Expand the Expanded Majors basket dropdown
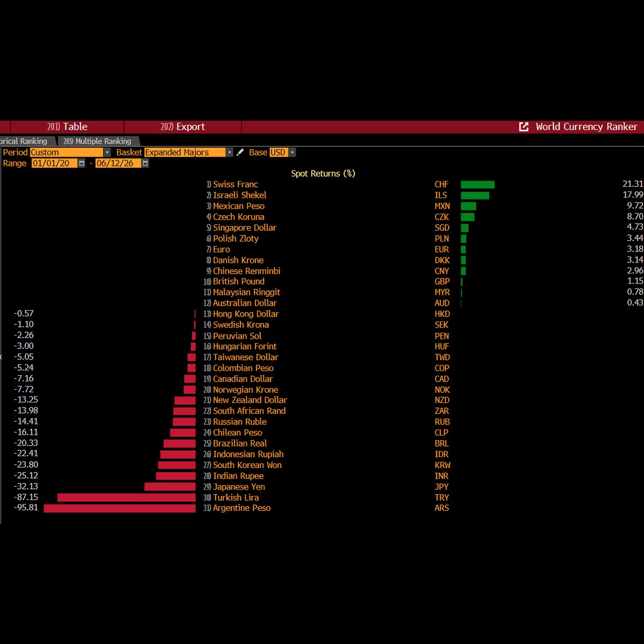Screen dimensions: 644x644 pyautogui.click(x=230, y=152)
